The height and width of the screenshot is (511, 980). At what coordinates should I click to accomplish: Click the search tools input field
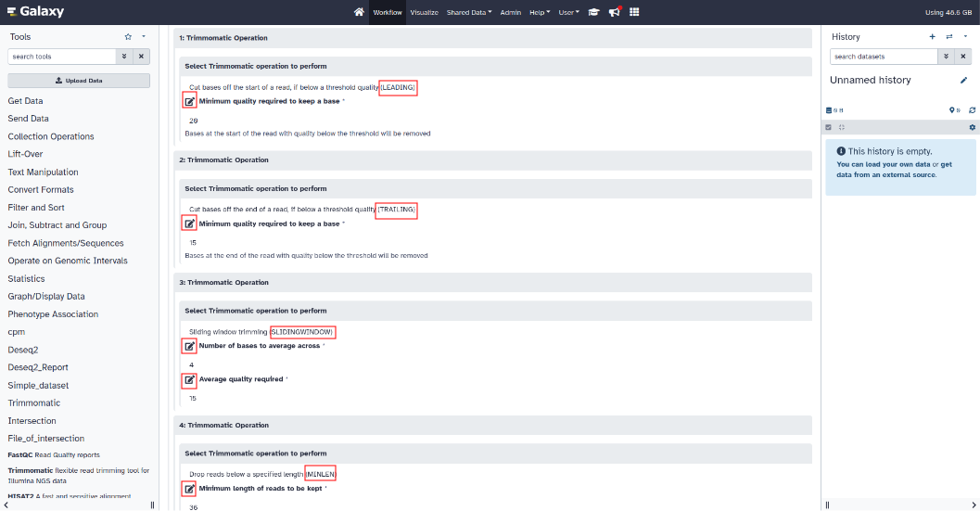pyautogui.click(x=61, y=57)
